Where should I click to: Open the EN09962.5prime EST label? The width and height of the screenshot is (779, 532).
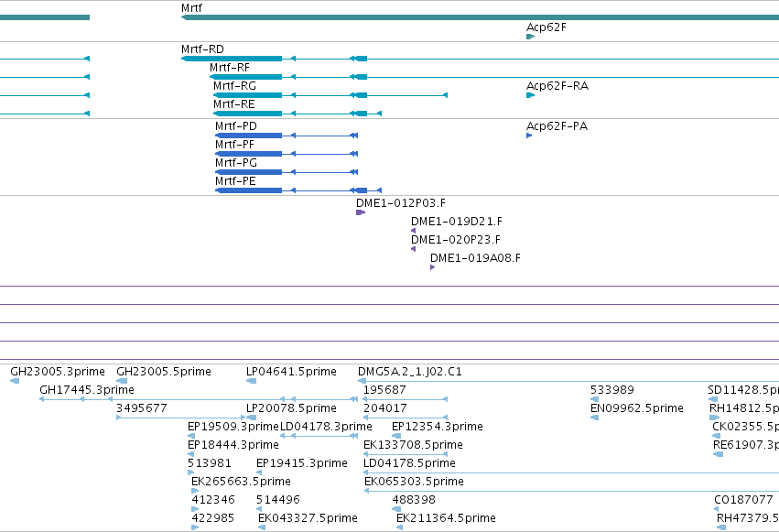(637, 408)
